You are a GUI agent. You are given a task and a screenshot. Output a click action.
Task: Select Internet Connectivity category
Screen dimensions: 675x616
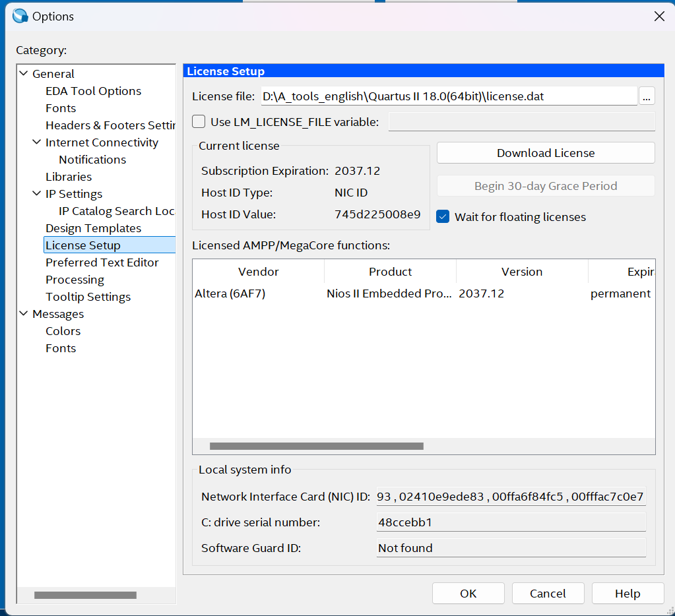click(102, 142)
